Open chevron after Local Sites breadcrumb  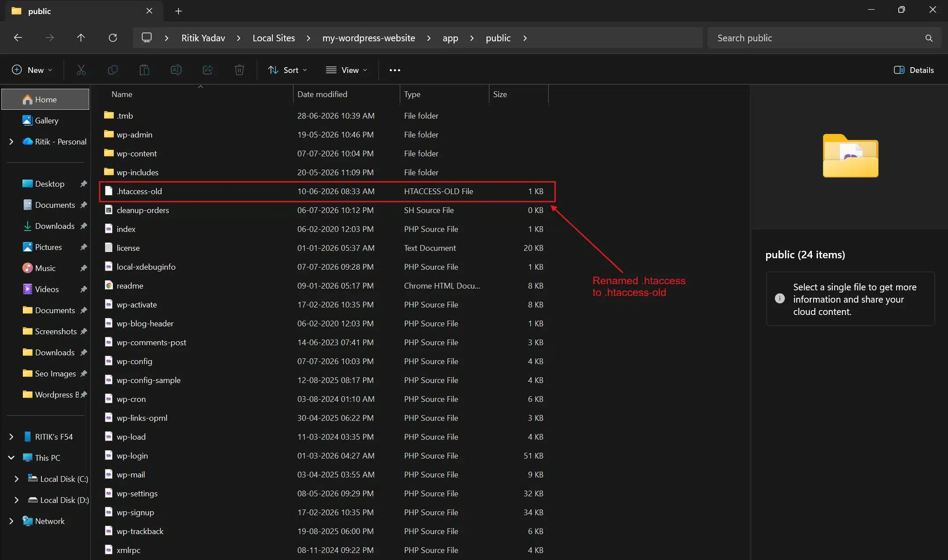(x=308, y=38)
